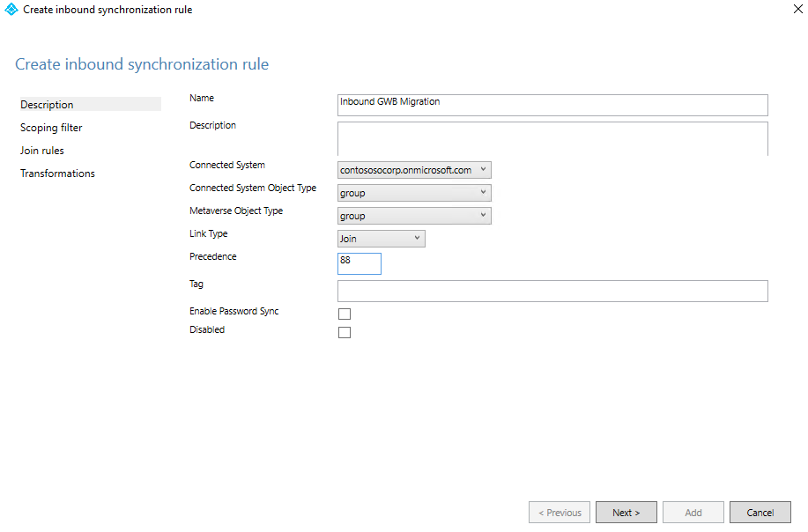Close the synchronization rule window
The image size is (808, 532).
(797, 10)
